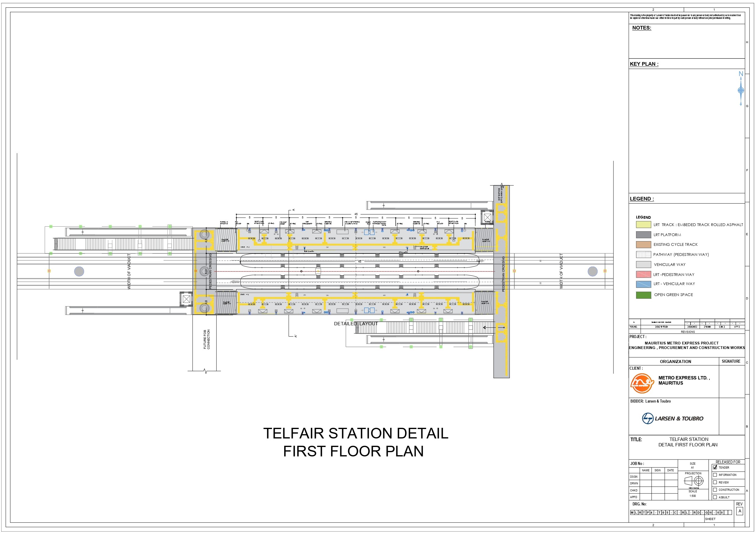Click the LRT Platform grey legend swatch

643,235
